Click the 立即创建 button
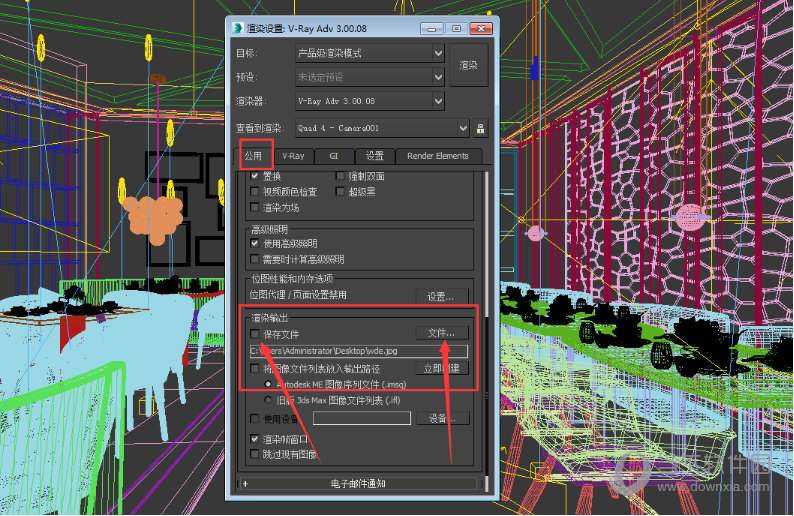The image size is (794, 516). click(441, 368)
